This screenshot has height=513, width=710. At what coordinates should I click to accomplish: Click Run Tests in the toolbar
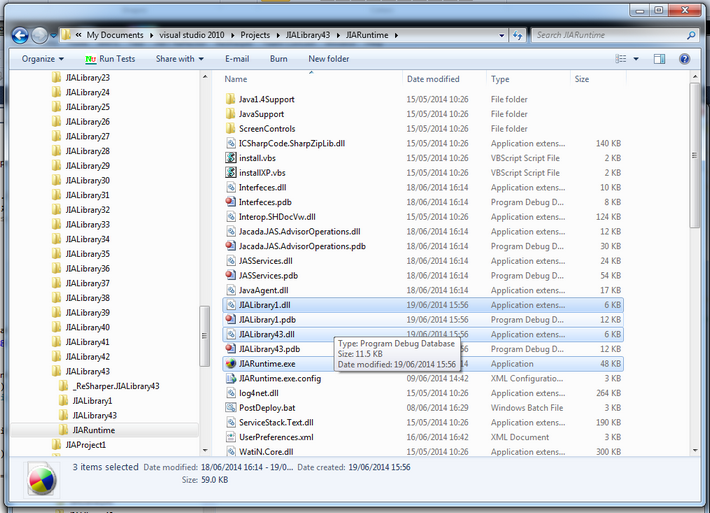tap(110, 59)
